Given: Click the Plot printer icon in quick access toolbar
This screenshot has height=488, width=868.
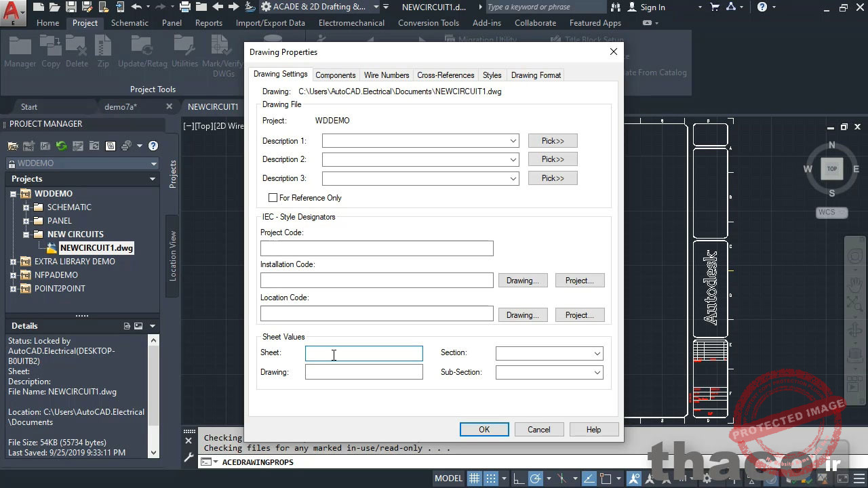Looking at the screenshot, I should coord(185,7).
